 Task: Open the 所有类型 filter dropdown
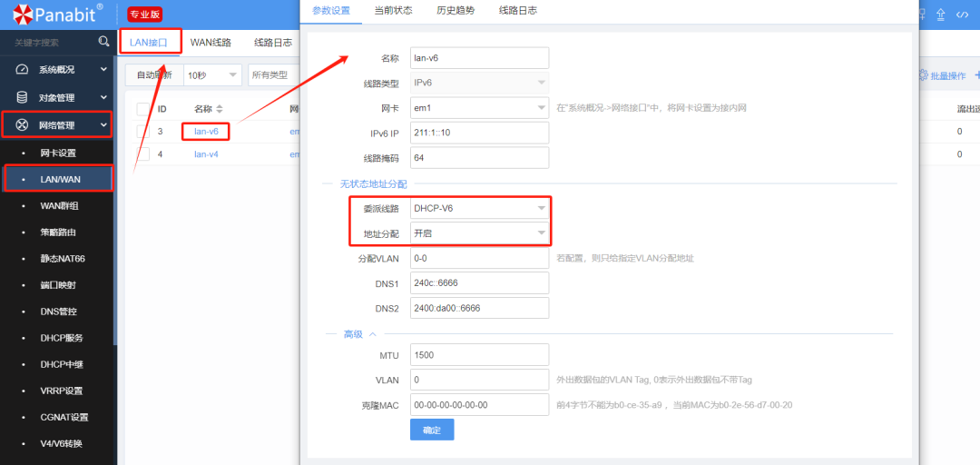coord(274,75)
